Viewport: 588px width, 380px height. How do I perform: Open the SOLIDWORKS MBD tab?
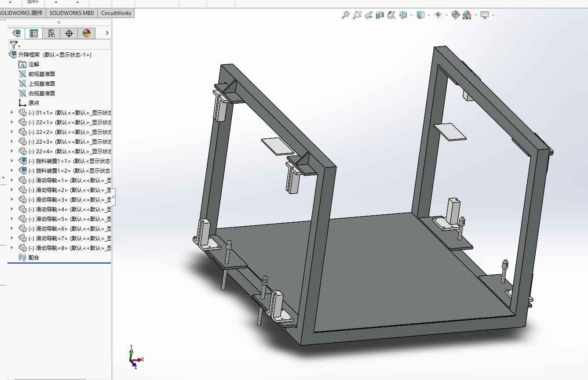[72, 13]
